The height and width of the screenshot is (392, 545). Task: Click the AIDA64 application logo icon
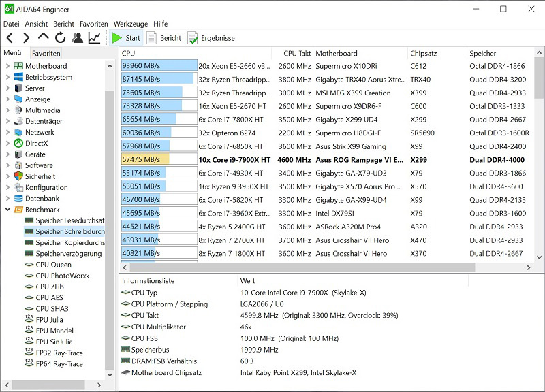tap(9, 9)
